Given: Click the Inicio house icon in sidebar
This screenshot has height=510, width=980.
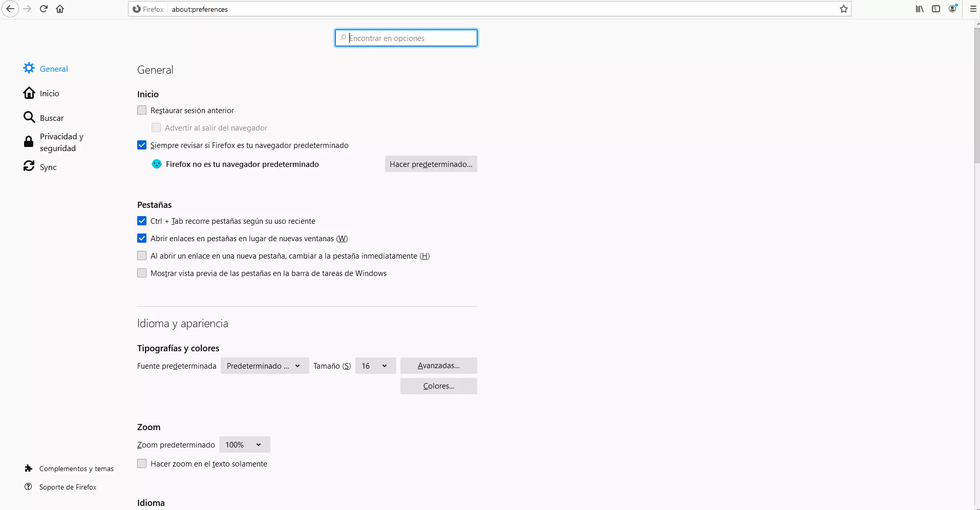Looking at the screenshot, I should click(29, 93).
